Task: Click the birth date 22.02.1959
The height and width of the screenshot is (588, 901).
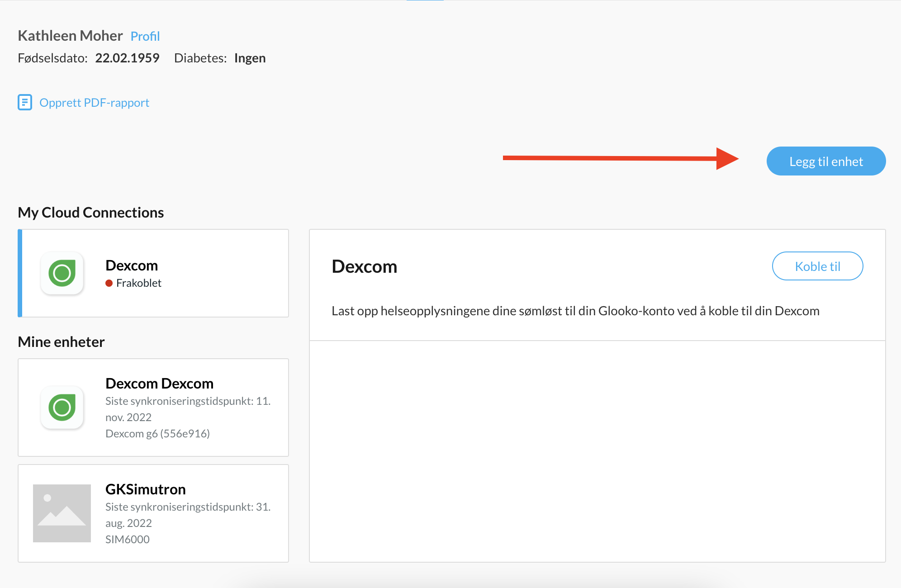Action: click(127, 58)
